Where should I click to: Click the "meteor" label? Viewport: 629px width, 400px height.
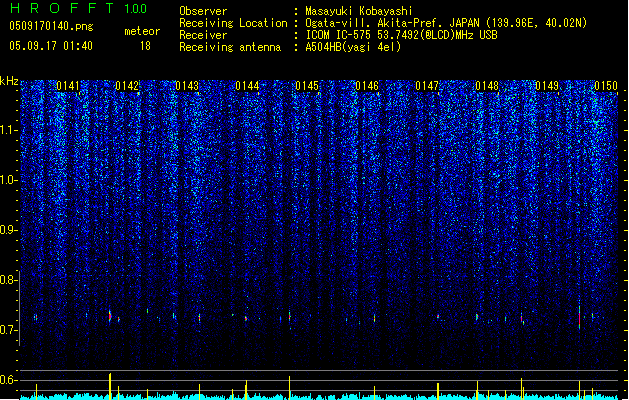tap(142, 31)
